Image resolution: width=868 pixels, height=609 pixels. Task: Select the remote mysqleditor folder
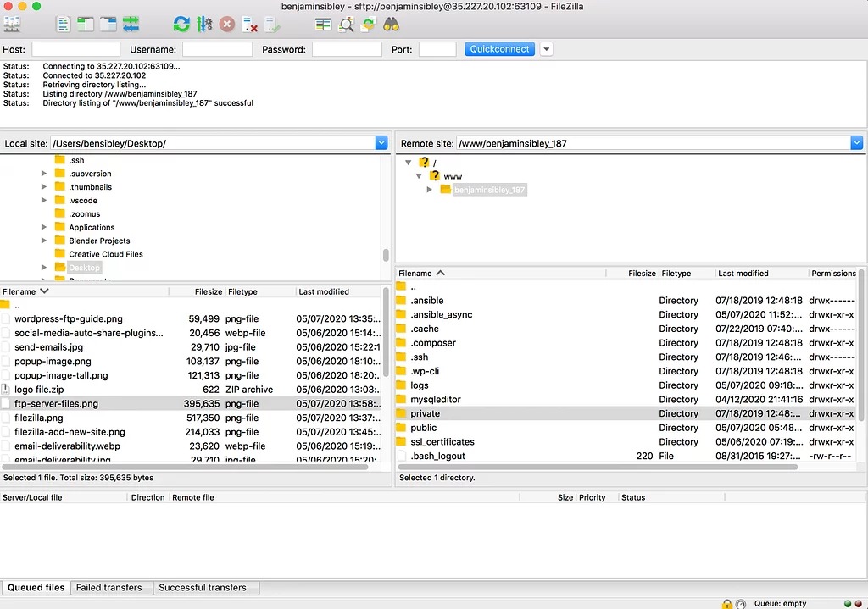(x=626, y=399)
